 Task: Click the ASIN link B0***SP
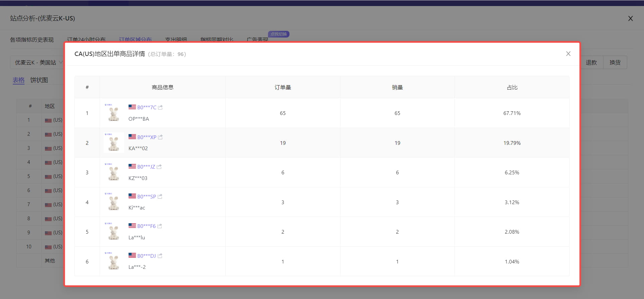point(147,196)
